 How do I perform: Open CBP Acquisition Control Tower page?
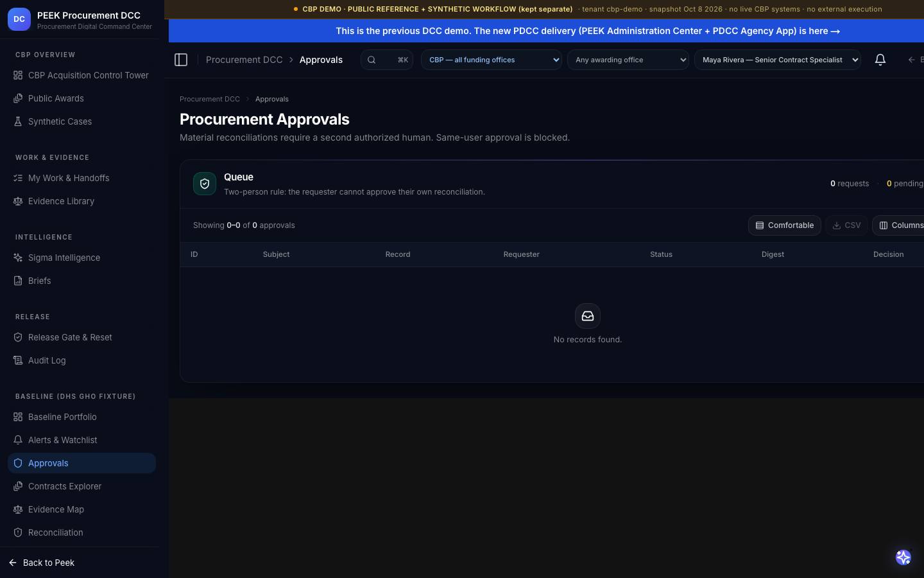pos(81,75)
